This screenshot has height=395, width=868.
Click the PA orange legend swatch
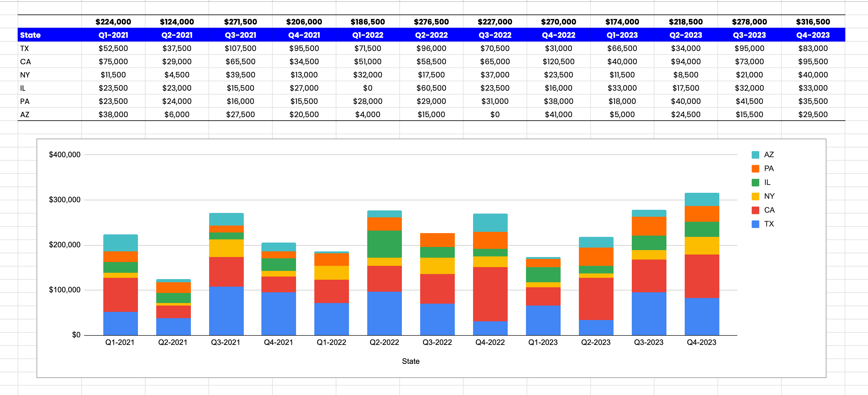point(755,169)
